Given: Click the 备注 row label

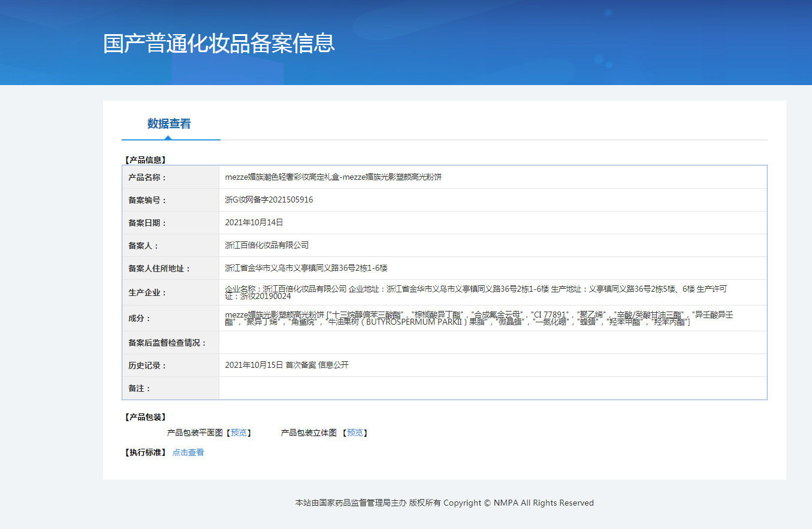Looking at the screenshot, I should click(x=140, y=388).
